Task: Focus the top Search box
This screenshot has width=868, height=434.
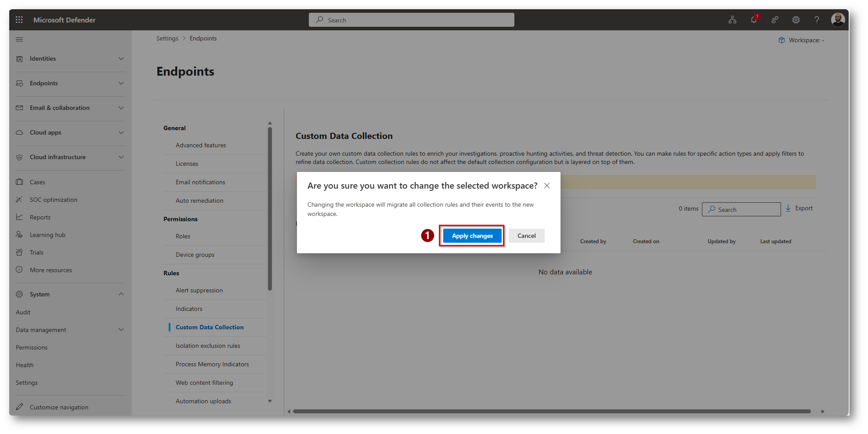Action: 412,20
